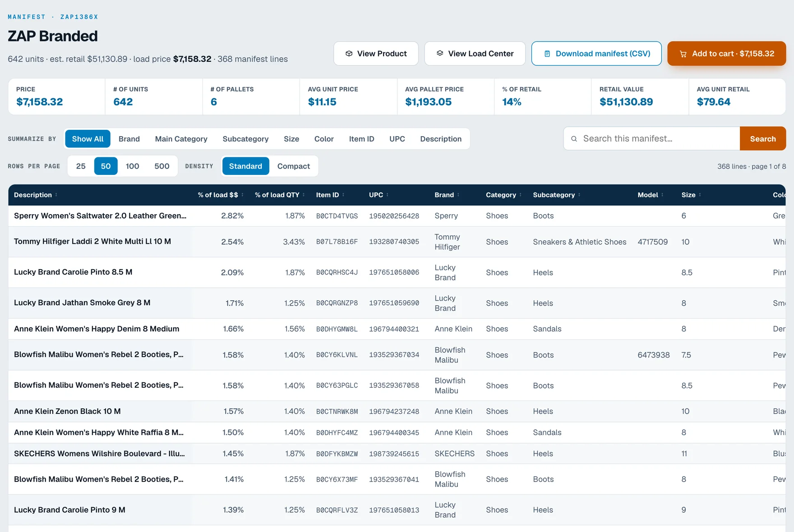Screen dimensions: 794x532
Task: Summarize by UPC tab
Action: pyautogui.click(x=397, y=139)
